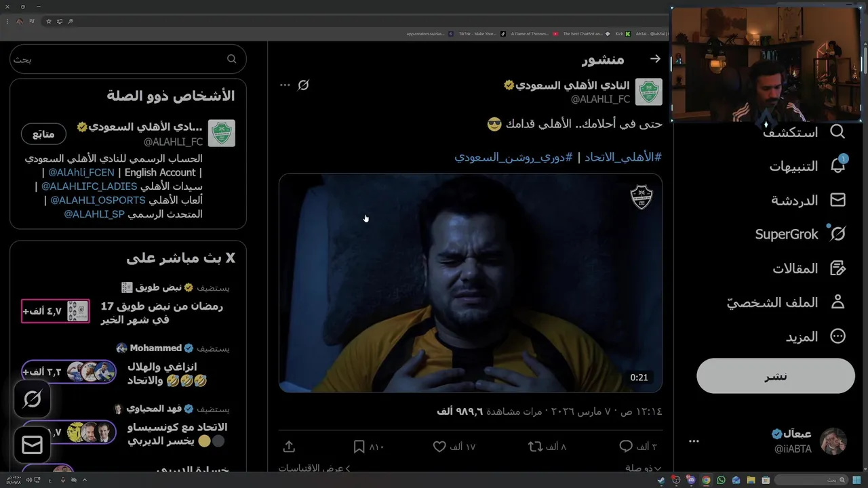868x488 pixels.
Task: Click the reply speech-bubble icon
Action: click(x=626, y=447)
